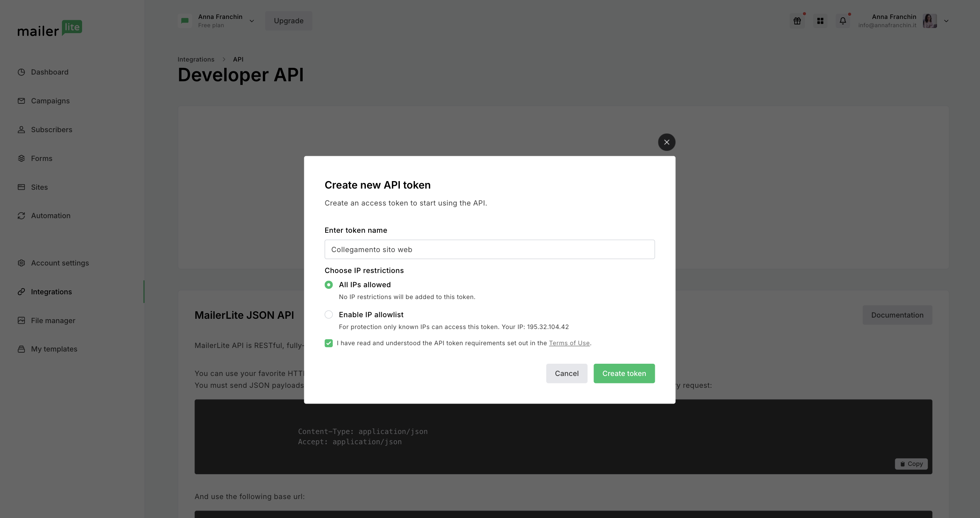The height and width of the screenshot is (518, 980).
Task: Click the Integrations link icon
Action: coord(21,292)
